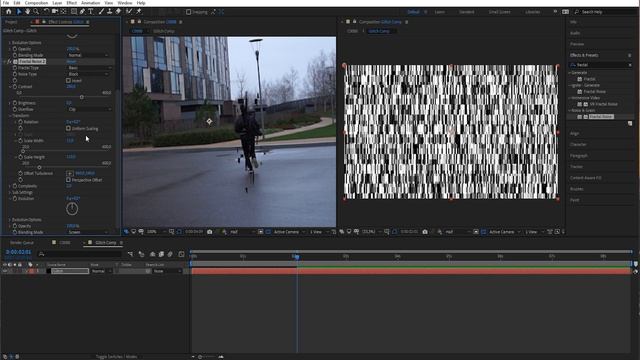
Task: Select the Learn workspace
Action: pyautogui.click(x=440, y=12)
